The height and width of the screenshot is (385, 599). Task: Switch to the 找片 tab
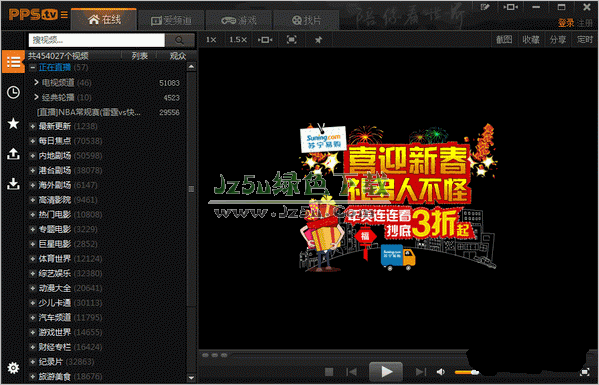pyautogui.click(x=306, y=21)
